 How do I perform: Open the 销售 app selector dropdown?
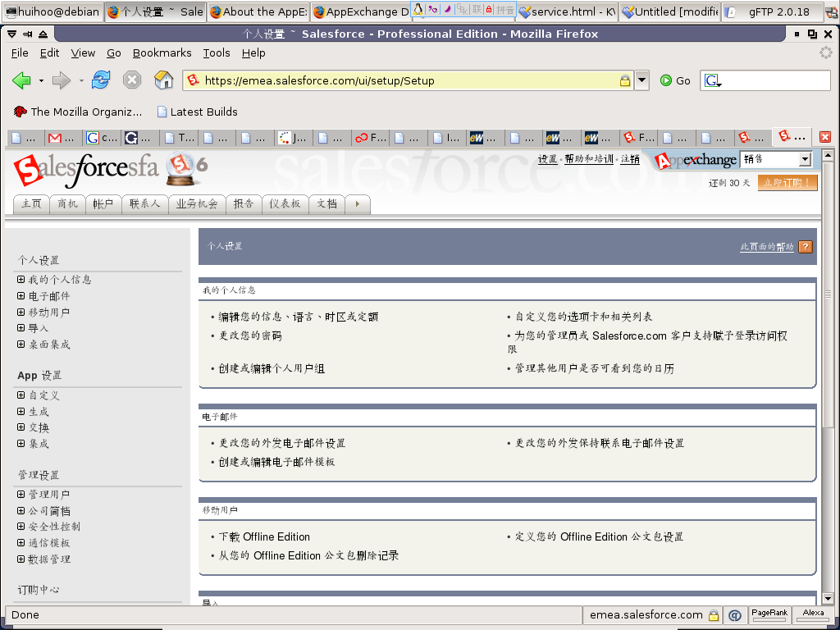(776, 159)
